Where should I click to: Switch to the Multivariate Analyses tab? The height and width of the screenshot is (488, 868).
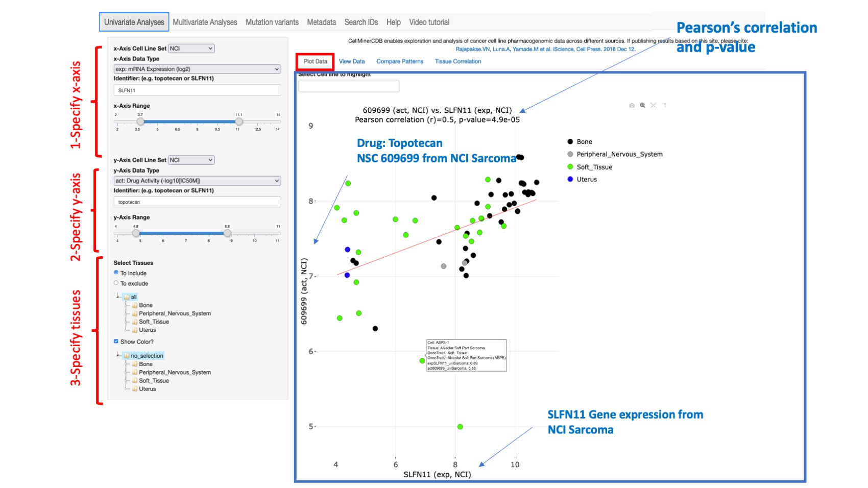click(205, 22)
